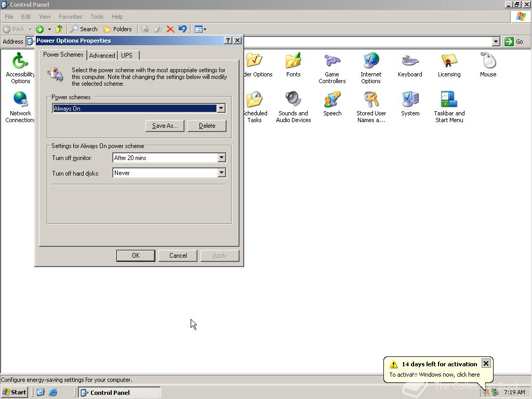Click the green Forward arrow button
This screenshot has width=532, height=399.
(40, 29)
